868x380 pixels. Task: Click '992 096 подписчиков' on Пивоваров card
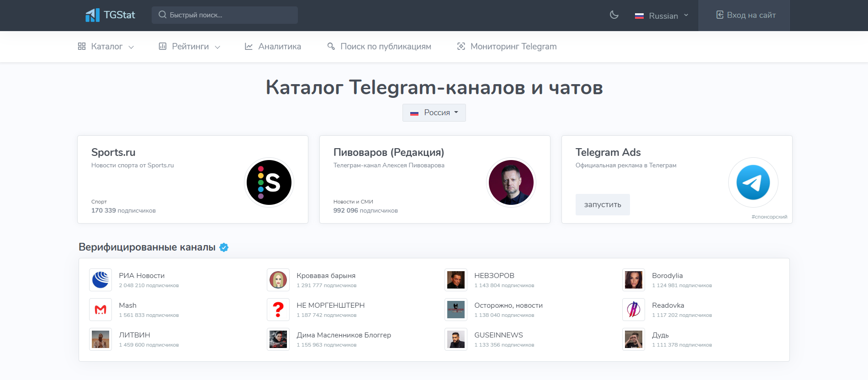(365, 211)
